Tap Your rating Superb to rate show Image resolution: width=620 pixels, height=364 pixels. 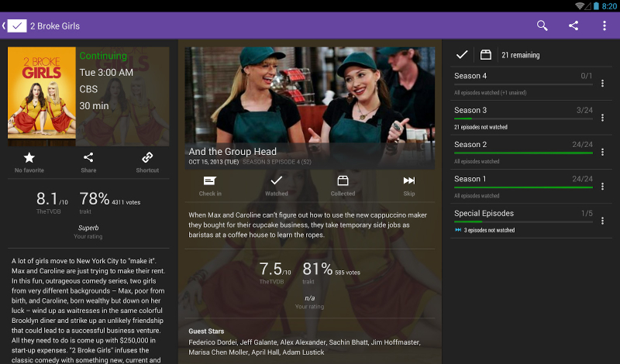(x=88, y=232)
